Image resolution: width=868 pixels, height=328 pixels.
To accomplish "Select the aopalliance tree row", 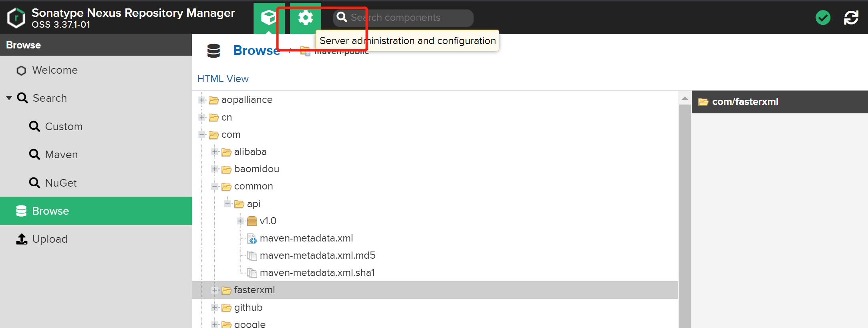I will (x=435, y=100).
